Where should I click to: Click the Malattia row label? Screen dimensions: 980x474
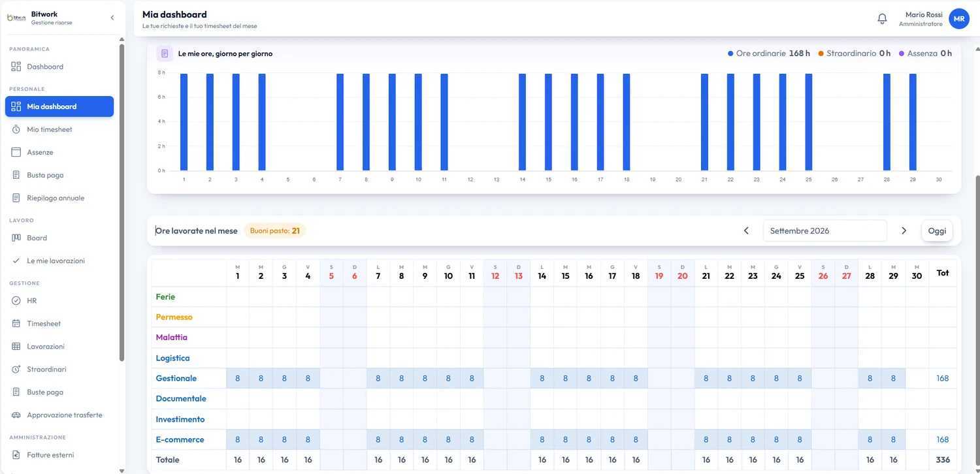coord(171,337)
